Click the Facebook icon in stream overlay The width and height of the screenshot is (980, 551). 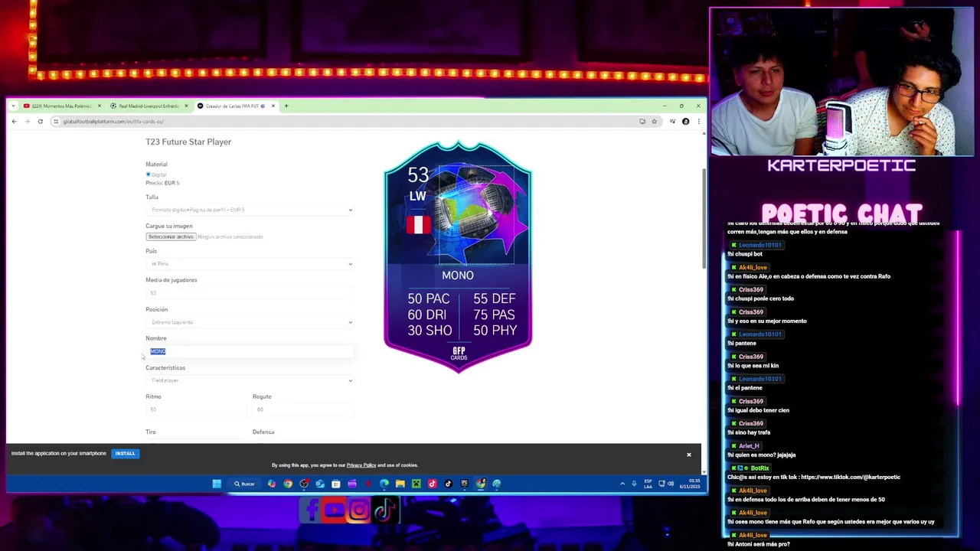pyautogui.click(x=311, y=510)
